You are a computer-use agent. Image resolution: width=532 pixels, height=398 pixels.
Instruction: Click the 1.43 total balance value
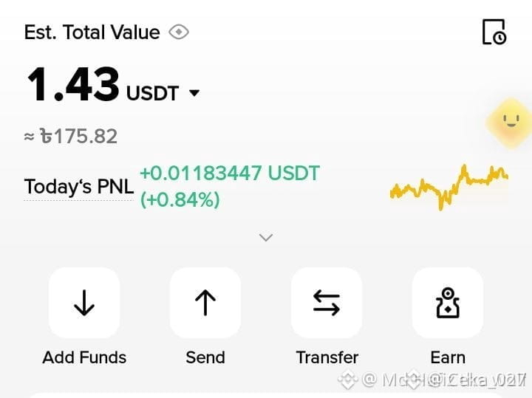click(x=73, y=84)
